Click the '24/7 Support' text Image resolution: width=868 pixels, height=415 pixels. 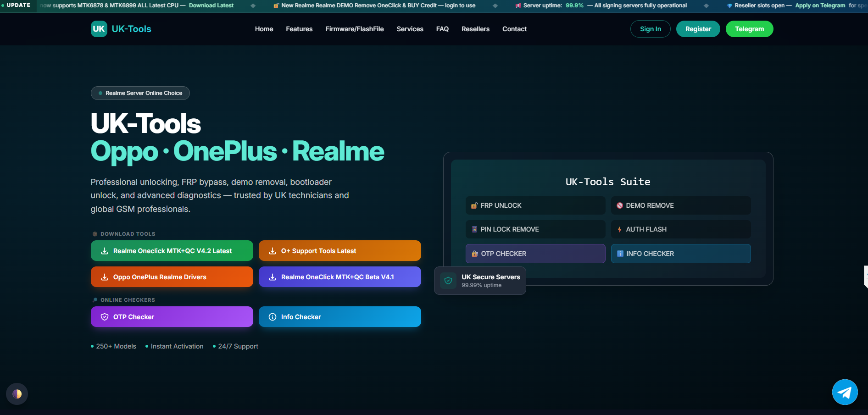pyautogui.click(x=238, y=346)
